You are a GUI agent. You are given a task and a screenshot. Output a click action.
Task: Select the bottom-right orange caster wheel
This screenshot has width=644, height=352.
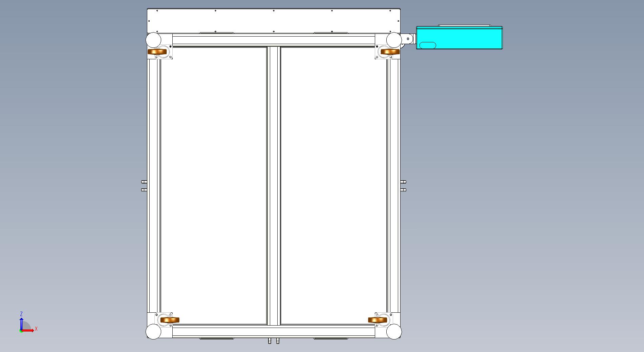[378, 320]
